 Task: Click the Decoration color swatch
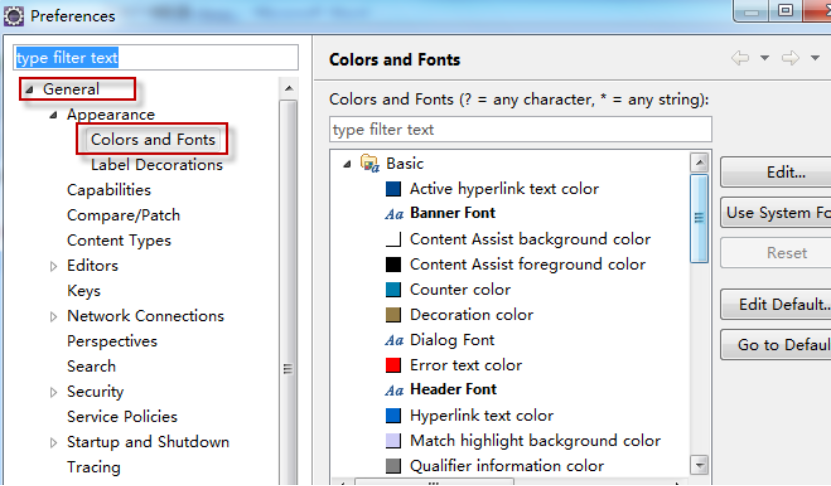coord(393,315)
